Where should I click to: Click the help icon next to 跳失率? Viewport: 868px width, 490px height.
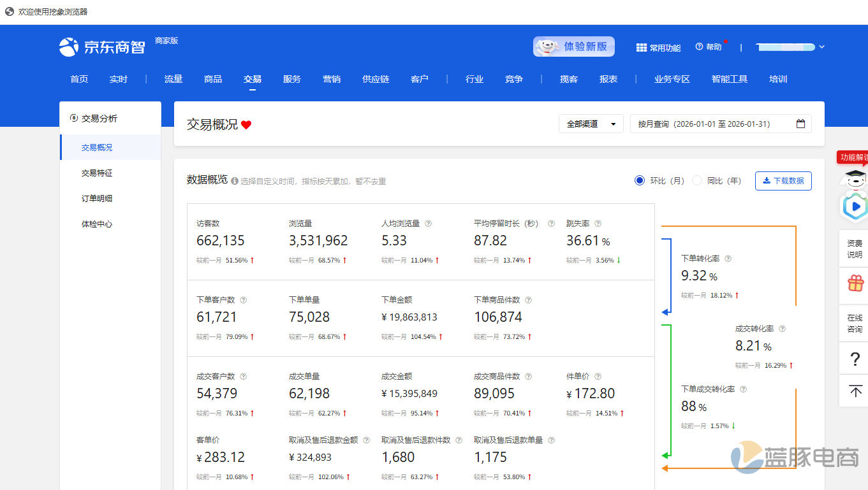[598, 224]
